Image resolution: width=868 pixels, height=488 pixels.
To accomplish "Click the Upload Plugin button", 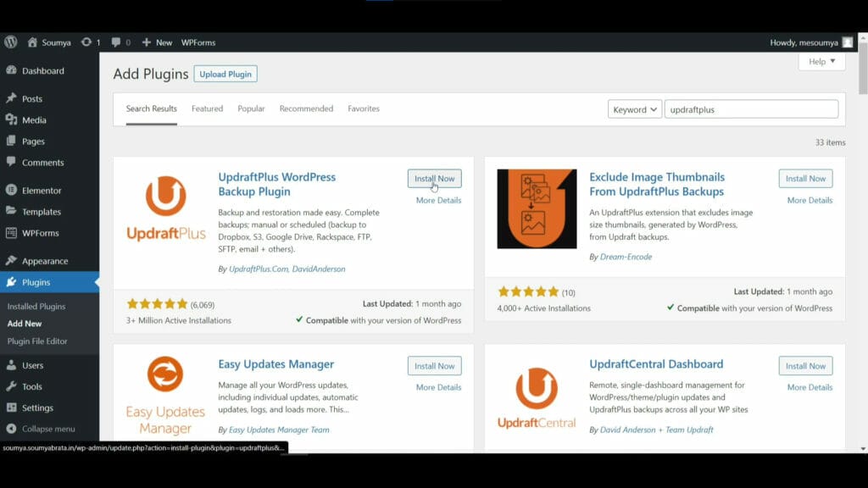I will click(x=225, y=74).
